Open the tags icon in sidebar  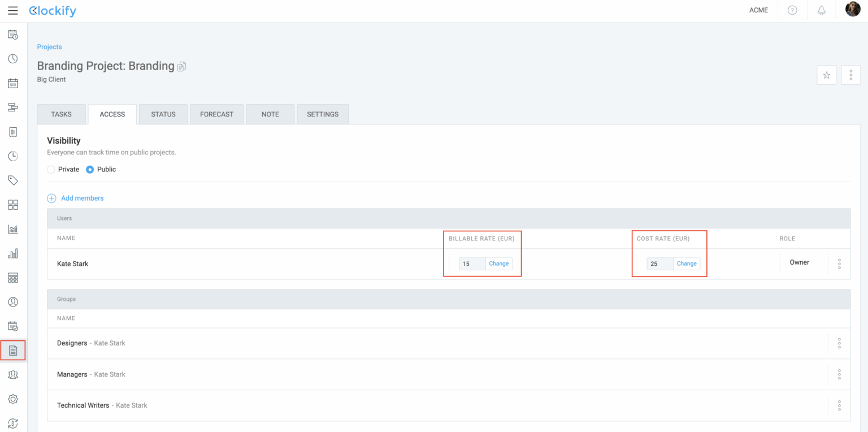pyautogui.click(x=13, y=180)
